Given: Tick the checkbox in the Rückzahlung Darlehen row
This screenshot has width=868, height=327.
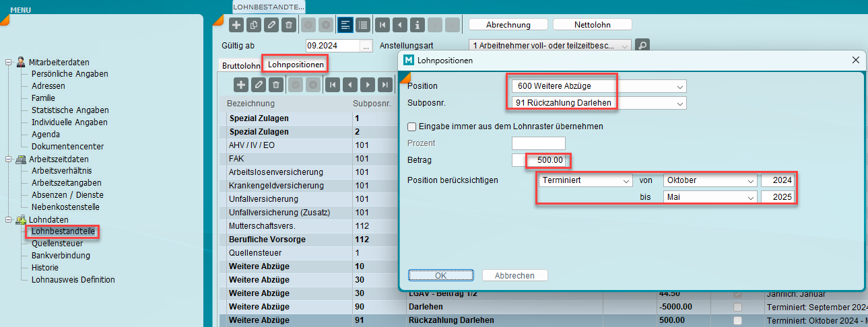Looking at the screenshot, I should click(738, 320).
